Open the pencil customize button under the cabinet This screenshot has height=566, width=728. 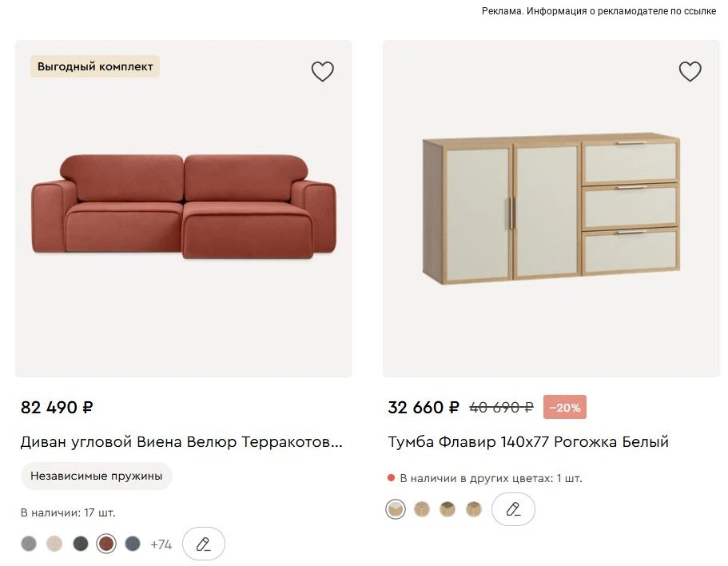(513, 509)
